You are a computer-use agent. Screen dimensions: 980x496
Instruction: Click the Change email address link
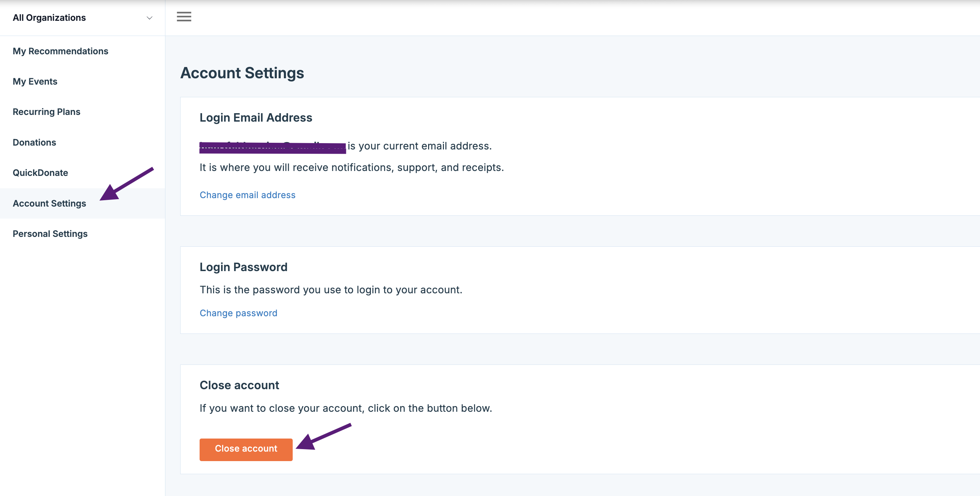[247, 195]
